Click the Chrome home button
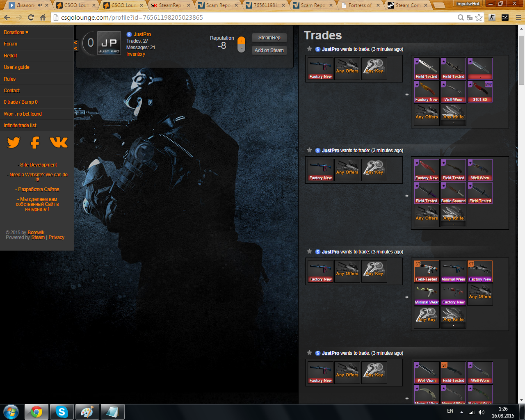The image size is (525, 420). [43, 18]
